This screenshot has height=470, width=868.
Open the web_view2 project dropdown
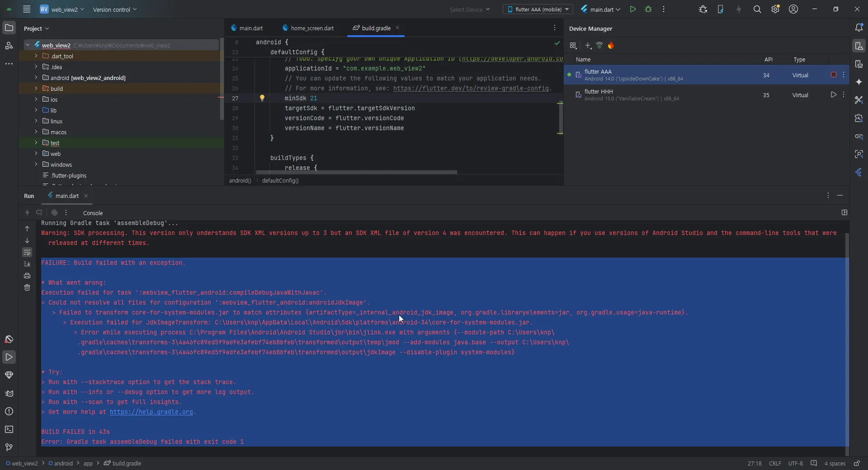click(62, 9)
